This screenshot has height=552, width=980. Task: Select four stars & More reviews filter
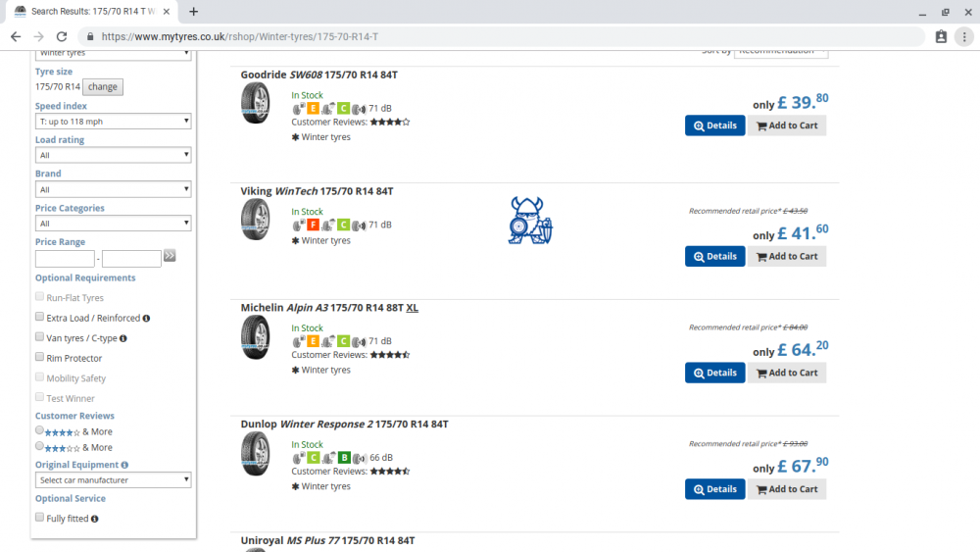click(39, 430)
